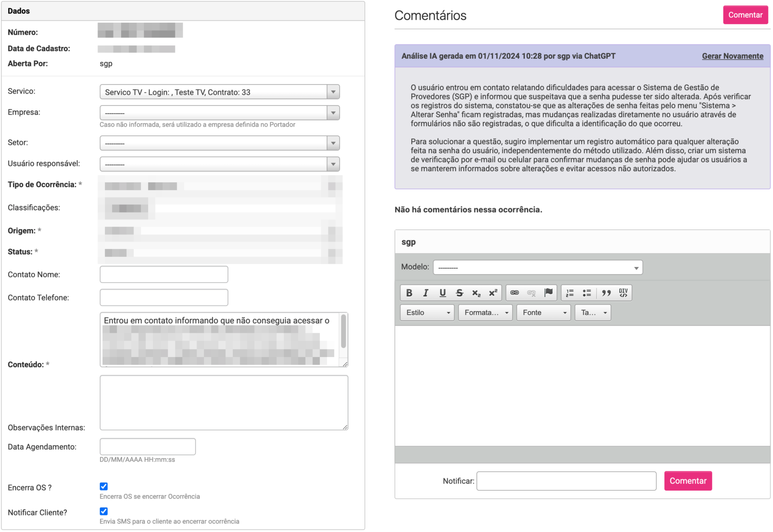The width and height of the screenshot is (773, 532).
Task: Click the Gerar Novamente link
Action: coord(733,56)
